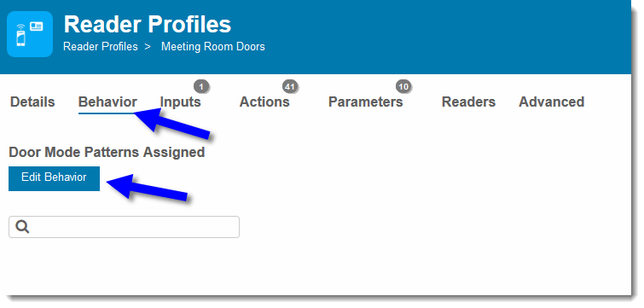The height and width of the screenshot is (308, 644).
Task: Click the breadcrumb separator arrow
Action: click(x=148, y=46)
